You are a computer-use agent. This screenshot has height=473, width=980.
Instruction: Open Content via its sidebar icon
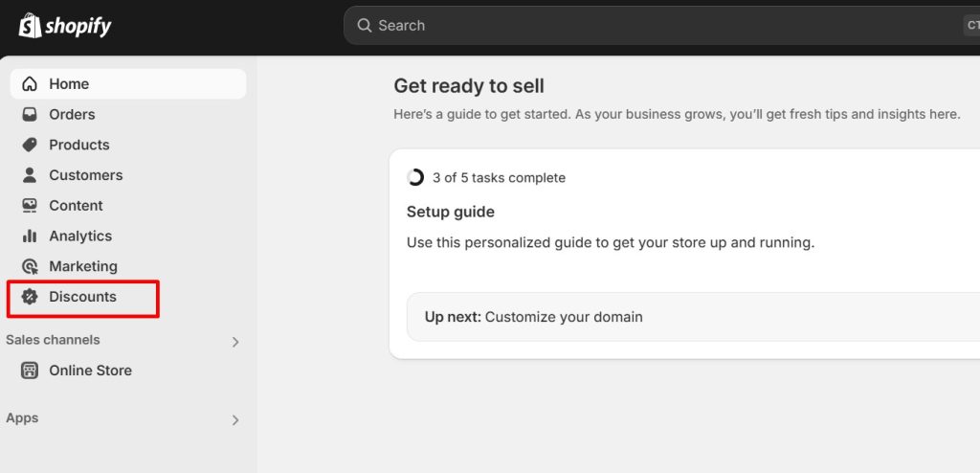click(30, 206)
